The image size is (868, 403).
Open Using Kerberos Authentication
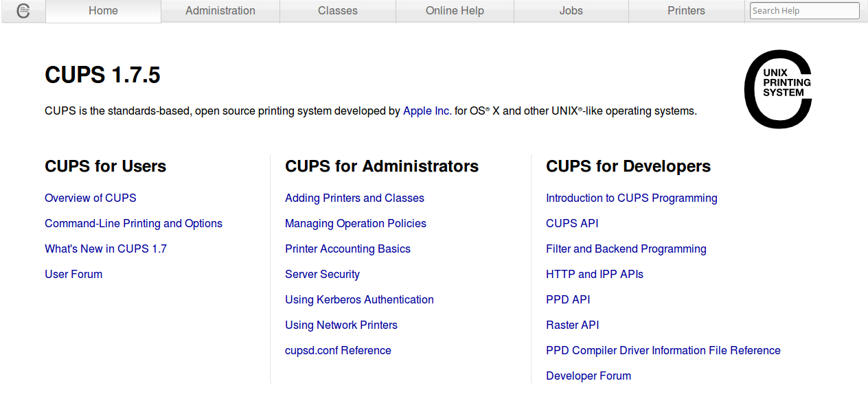(359, 299)
